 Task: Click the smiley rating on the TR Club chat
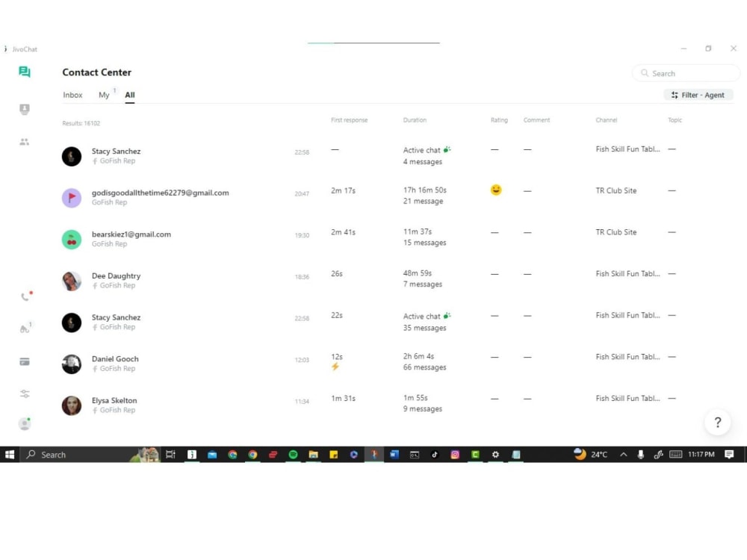tap(495, 190)
